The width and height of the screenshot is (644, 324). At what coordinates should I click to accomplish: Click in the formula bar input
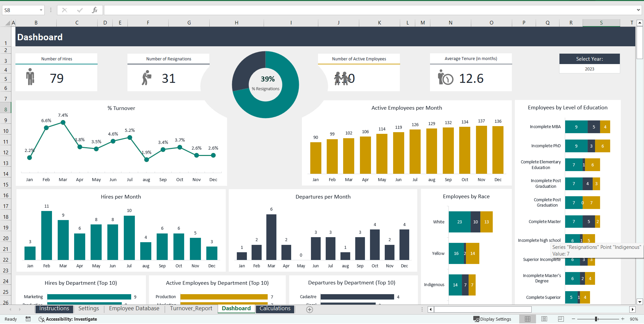click(369, 10)
